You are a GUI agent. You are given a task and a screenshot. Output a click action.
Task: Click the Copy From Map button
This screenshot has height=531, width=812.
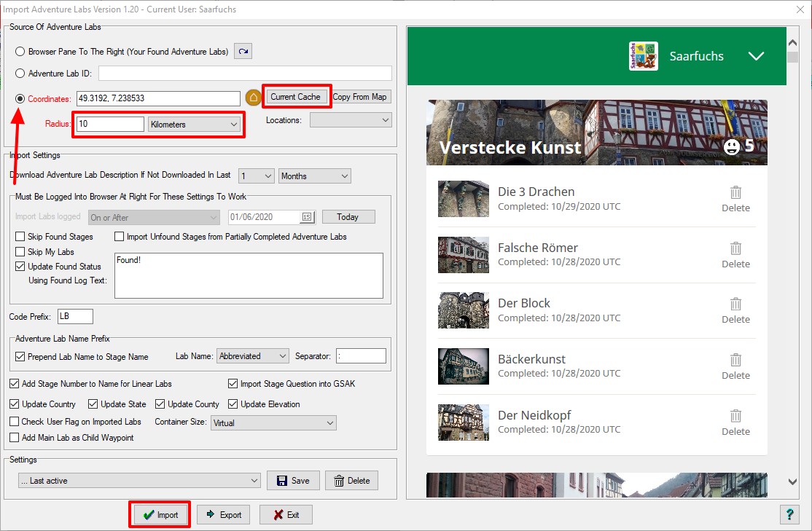click(360, 97)
